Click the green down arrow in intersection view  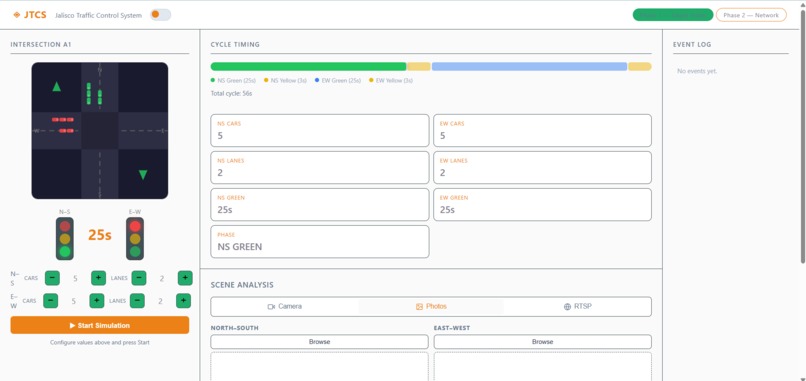coord(143,175)
